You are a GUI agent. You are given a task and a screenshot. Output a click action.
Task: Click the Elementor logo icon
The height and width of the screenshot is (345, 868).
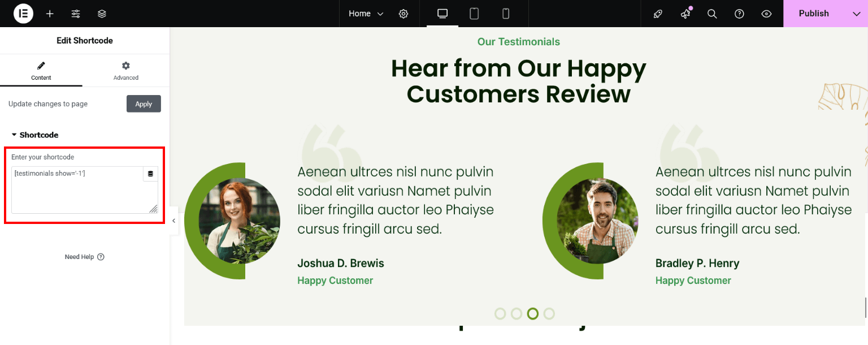pyautogui.click(x=23, y=14)
